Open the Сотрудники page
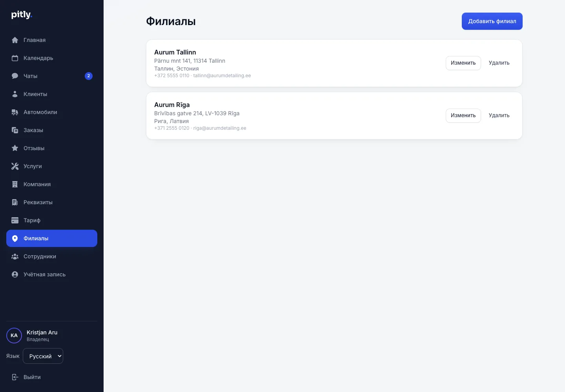 [x=52, y=256]
